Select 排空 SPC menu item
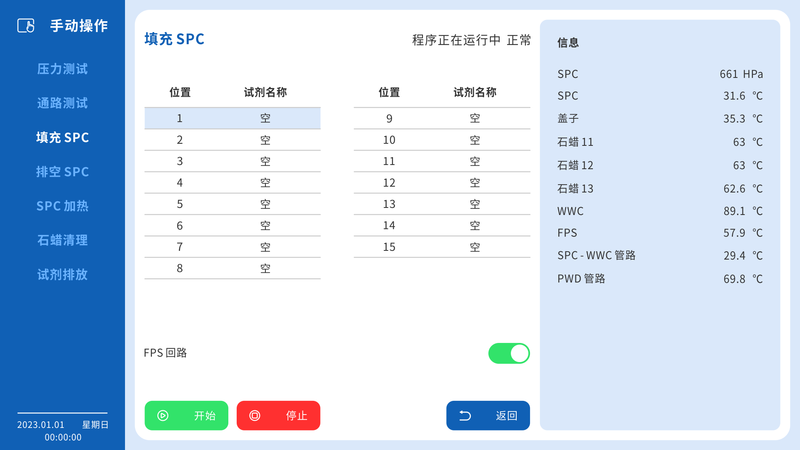 (x=62, y=171)
